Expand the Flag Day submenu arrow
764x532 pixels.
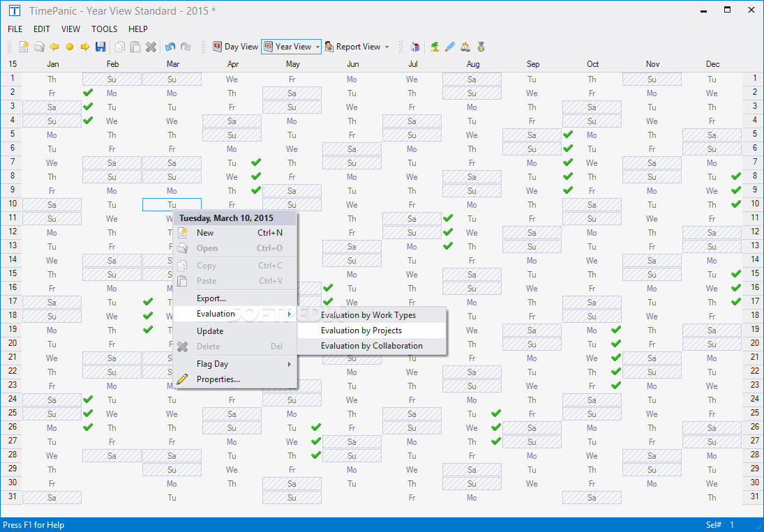coord(290,364)
